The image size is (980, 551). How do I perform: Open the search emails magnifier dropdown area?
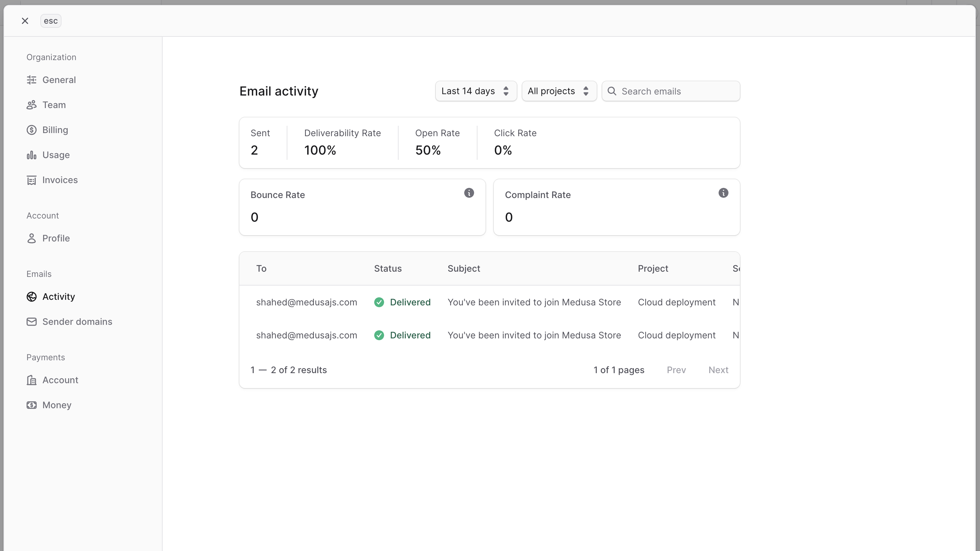coord(612,91)
